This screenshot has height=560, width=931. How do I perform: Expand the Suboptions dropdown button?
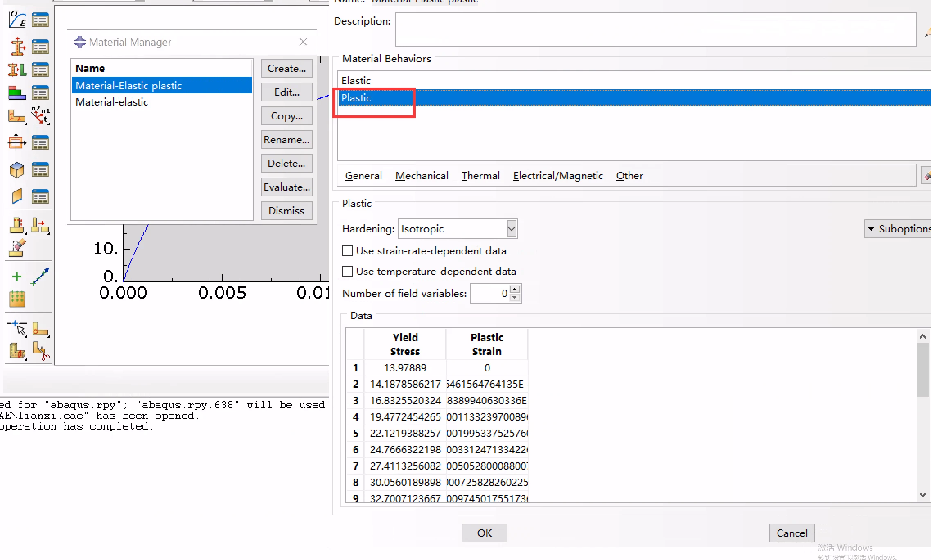pos(898,229)
